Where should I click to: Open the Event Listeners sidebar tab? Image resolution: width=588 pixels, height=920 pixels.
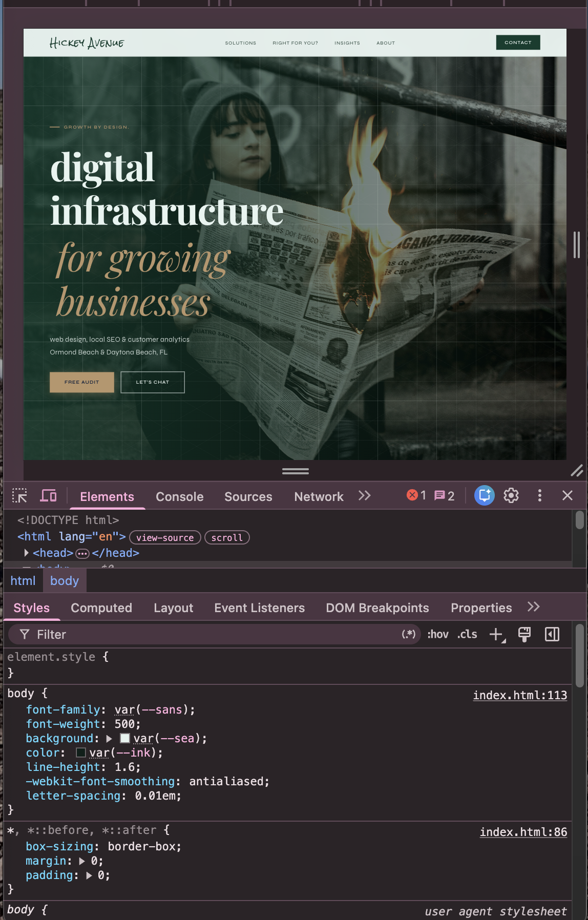[260, 608]
